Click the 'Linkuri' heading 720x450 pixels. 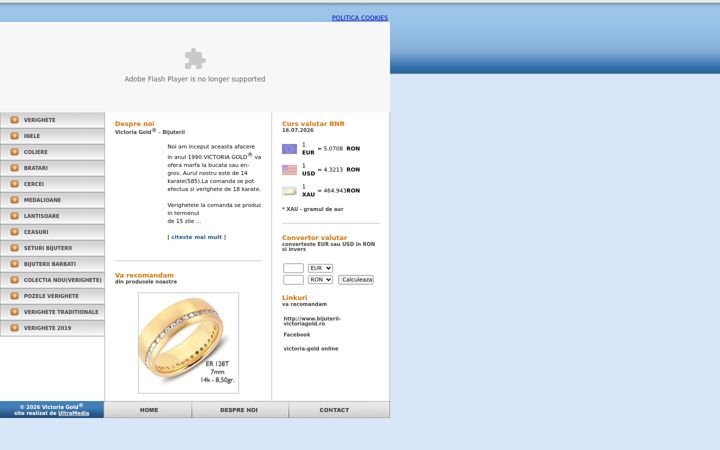tap(294, 298)
